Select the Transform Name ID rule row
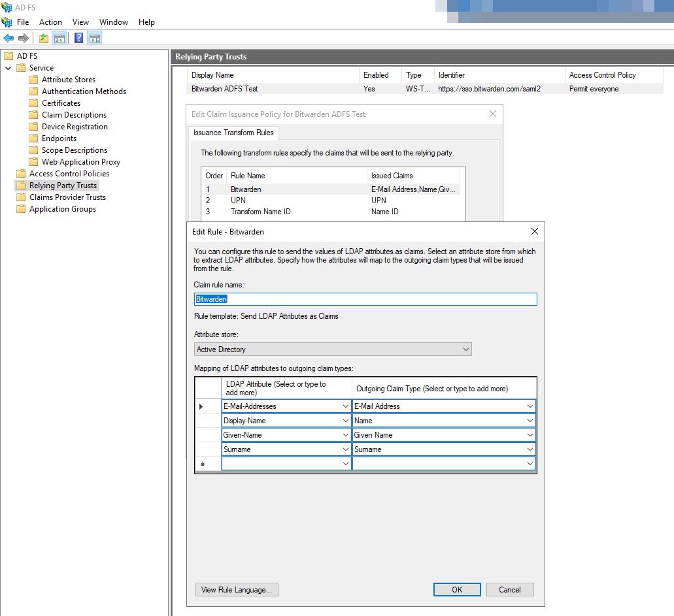674x616 pixels. tap(331, 212)
